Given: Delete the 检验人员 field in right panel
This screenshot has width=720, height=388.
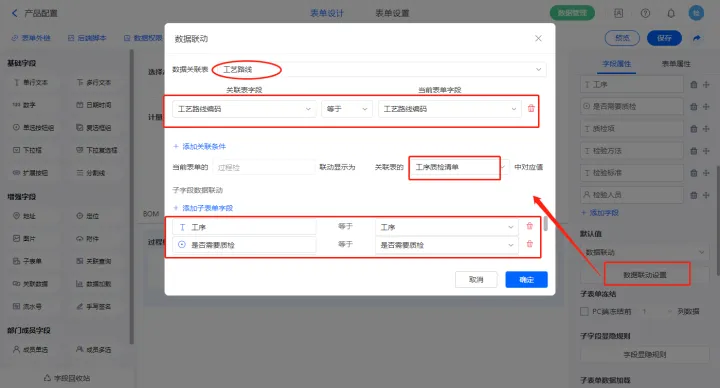Looking at the screenshot, I should pyautogui.click(x=694, y=195).
